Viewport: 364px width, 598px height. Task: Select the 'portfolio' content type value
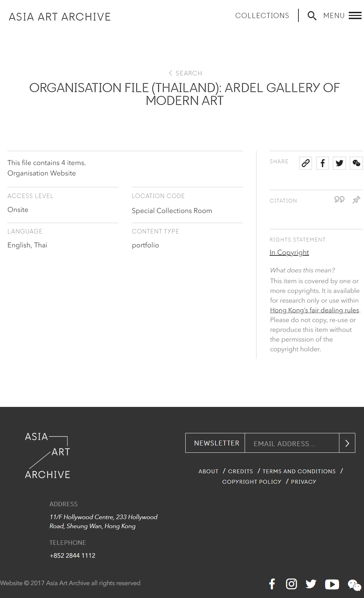coord(145,245)
